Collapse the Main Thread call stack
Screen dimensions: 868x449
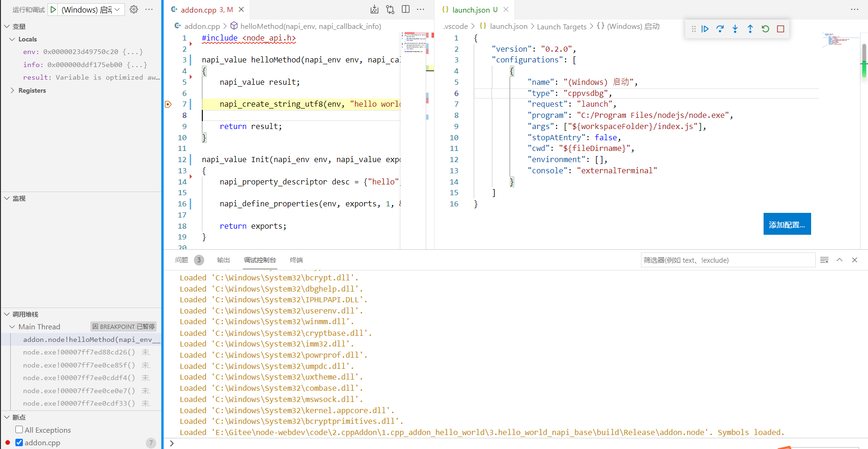click(x=13, y=327)
